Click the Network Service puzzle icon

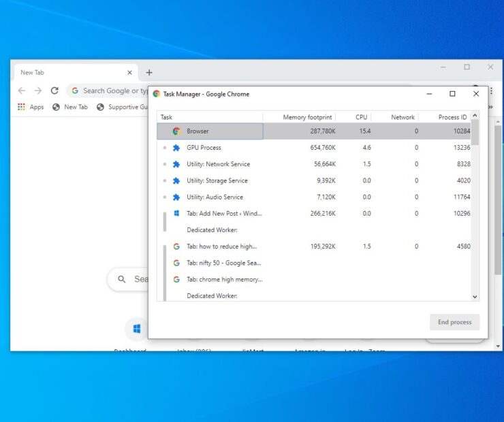(x=176, y=164)
